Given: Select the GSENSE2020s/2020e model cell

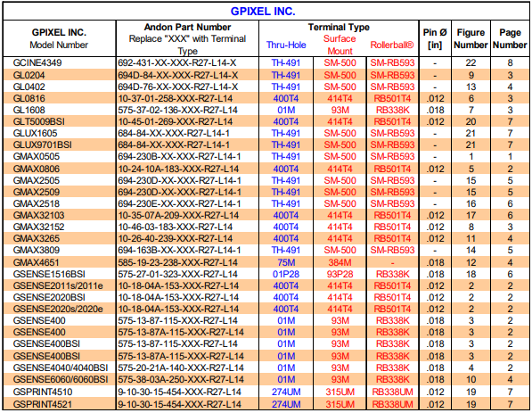Looking at the screenshot, I should click(58, 309).
